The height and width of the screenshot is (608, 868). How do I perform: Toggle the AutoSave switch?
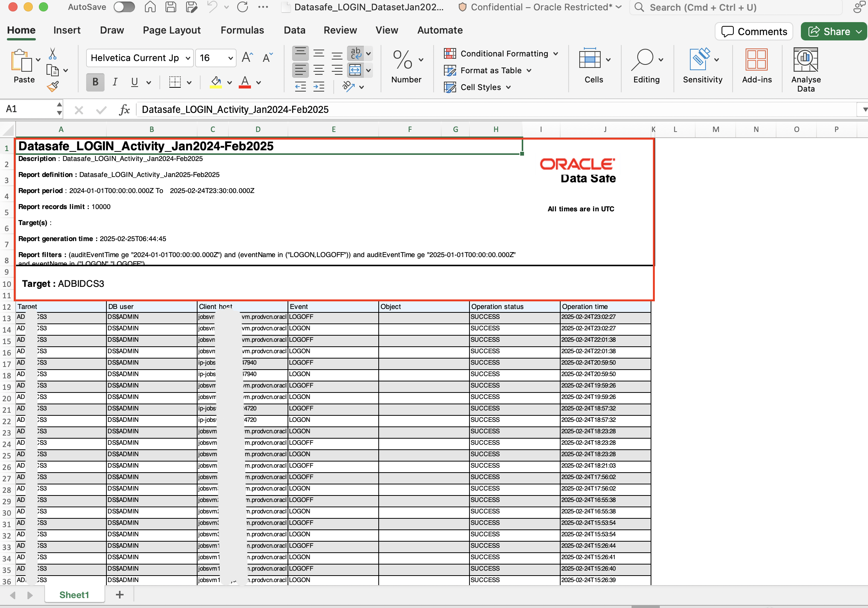[x=124, y=7]
